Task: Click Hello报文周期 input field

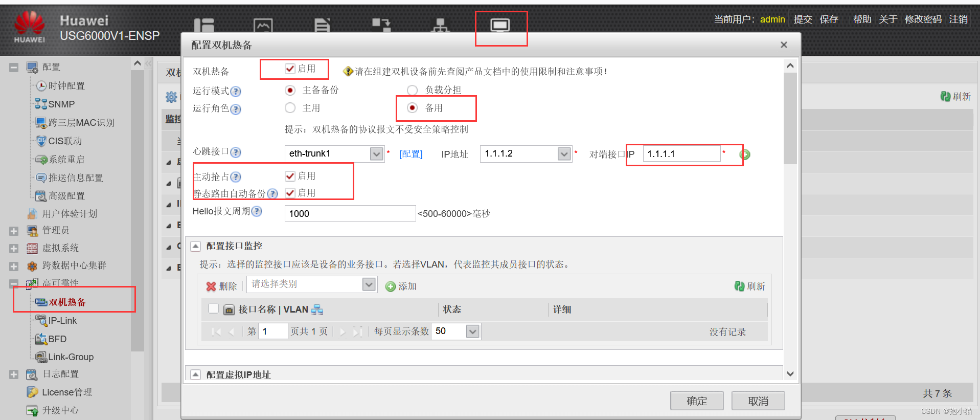Action: 350,213
